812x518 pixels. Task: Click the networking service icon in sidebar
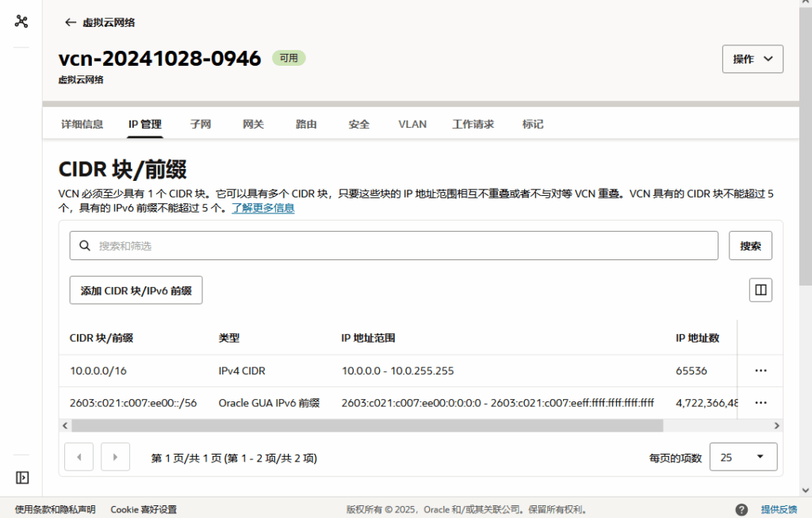tap(21, 21)
